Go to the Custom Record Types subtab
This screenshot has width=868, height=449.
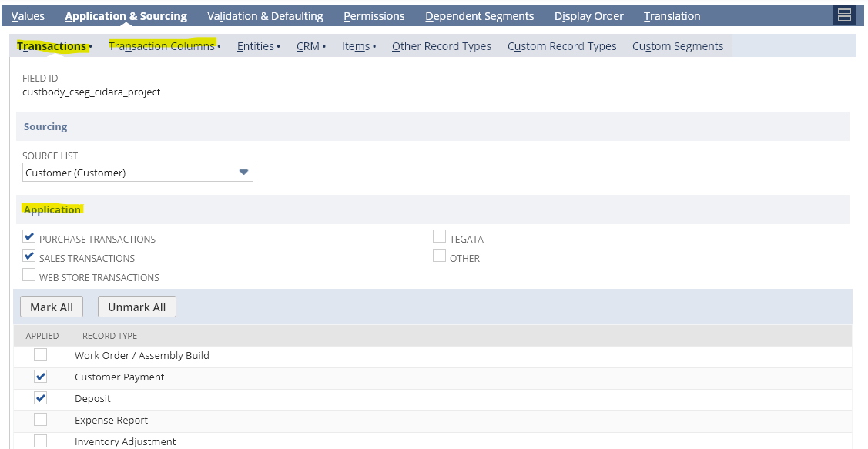[x=561, y=46]
